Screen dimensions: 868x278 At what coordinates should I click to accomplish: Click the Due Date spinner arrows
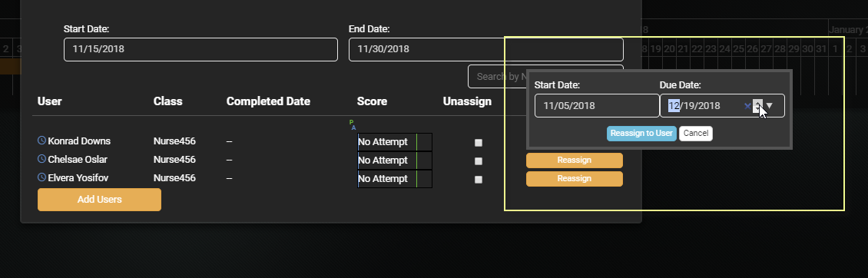click(758, 105)
